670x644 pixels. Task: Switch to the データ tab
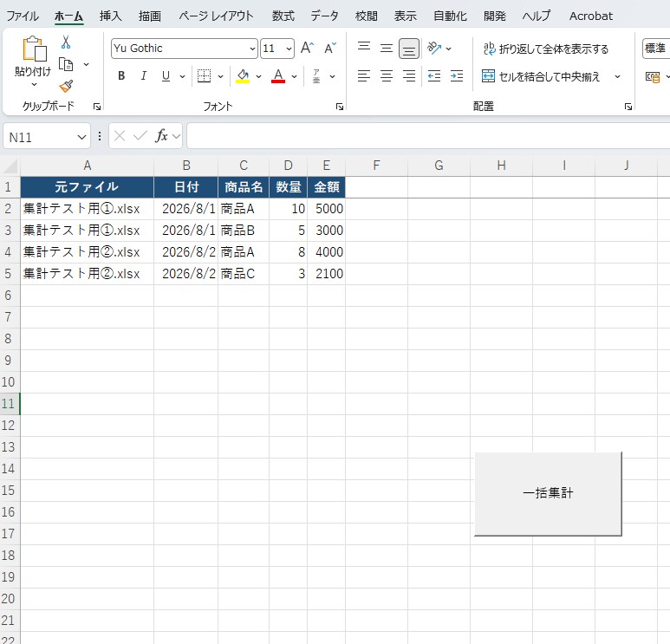tap(325, 16)
